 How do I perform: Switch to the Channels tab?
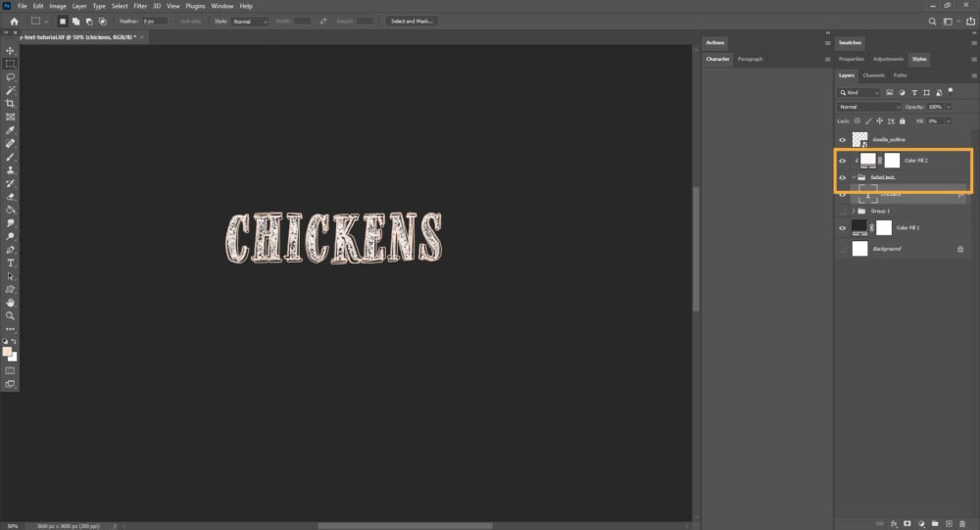pos(873,75)
